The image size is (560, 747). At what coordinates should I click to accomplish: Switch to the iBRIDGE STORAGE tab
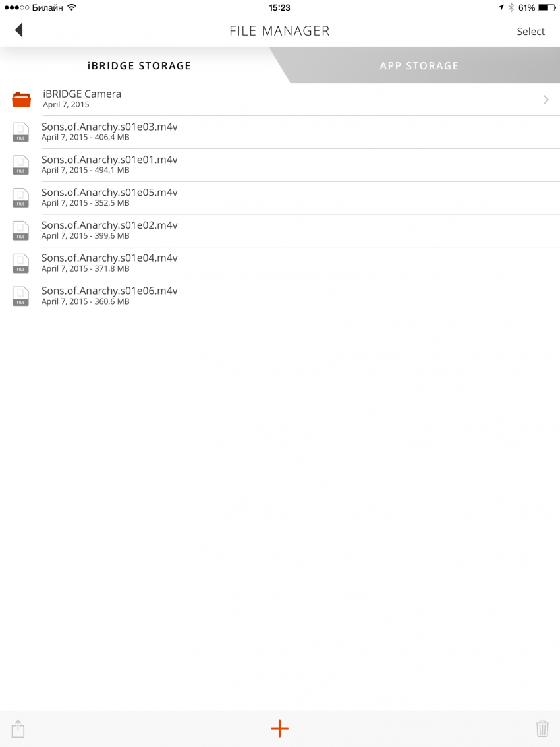(139, 66)
